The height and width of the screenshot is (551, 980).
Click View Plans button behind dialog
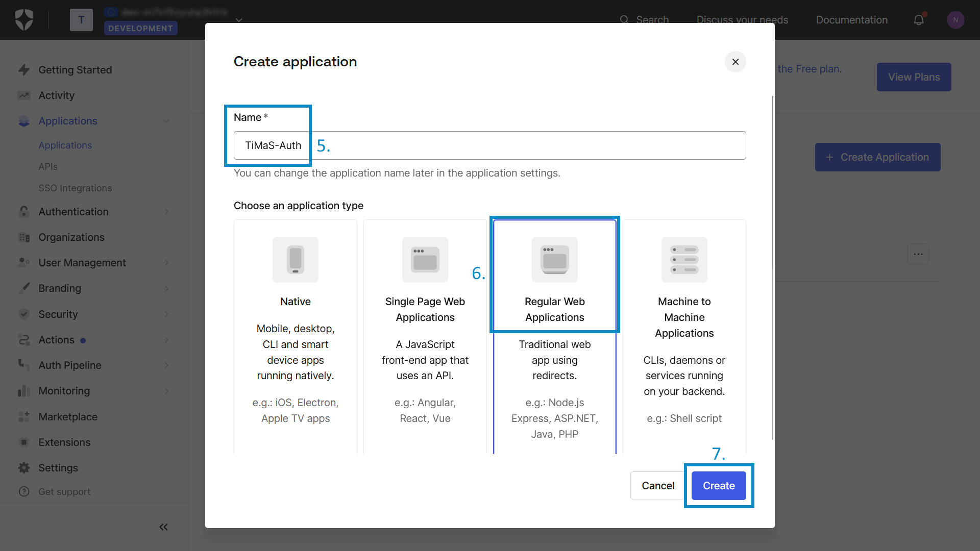point(914,77)
